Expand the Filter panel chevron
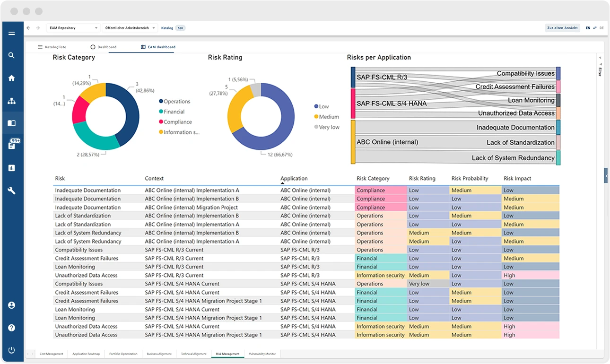610x364 pixels. coord(600,57)
